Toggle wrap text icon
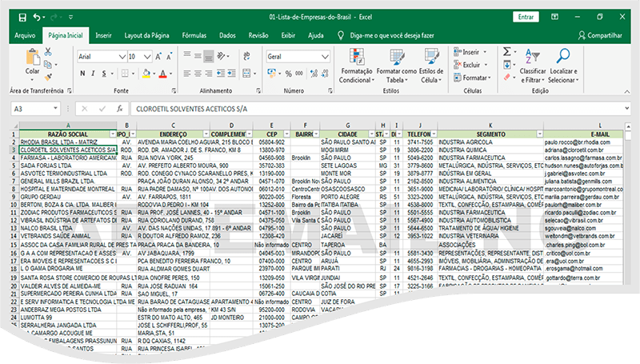The image size is (640, 364). pos(246,56)
